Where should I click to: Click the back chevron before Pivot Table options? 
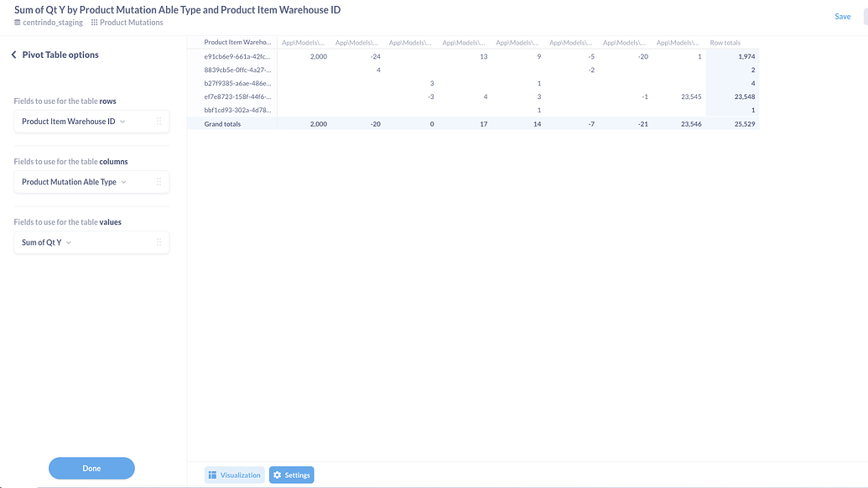(13, 55)
